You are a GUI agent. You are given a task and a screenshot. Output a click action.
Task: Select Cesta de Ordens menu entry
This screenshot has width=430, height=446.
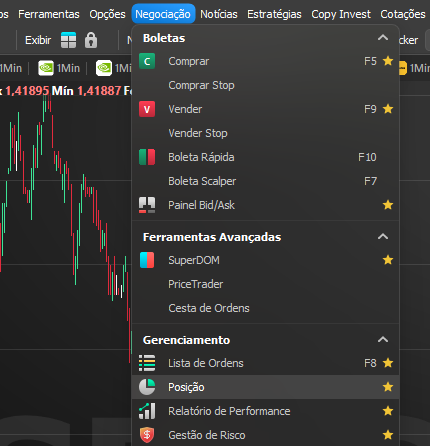pyautogui.click(x=266, y=308)
